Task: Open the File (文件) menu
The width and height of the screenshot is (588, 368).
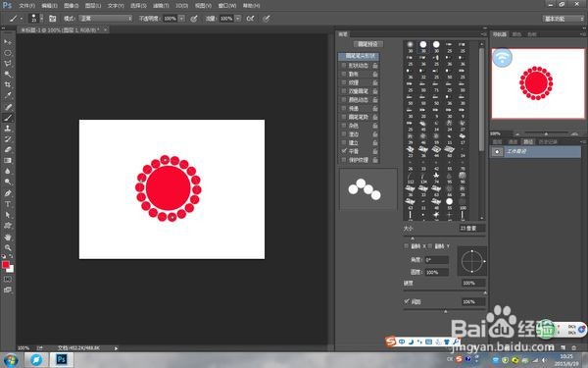Action: tap(27, 6)
